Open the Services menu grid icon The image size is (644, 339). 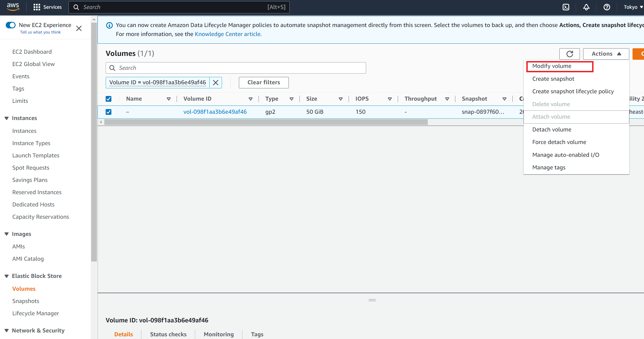[x=37, y=7]
